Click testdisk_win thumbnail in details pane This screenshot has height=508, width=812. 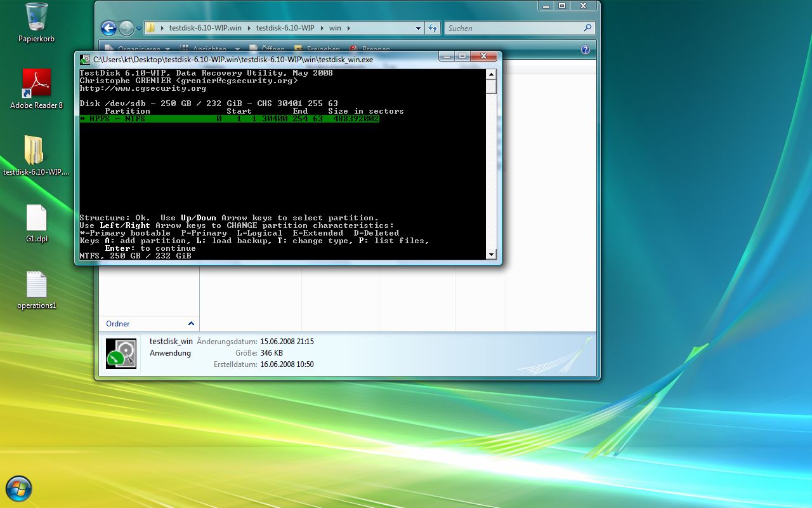click(x=121, y=354)
